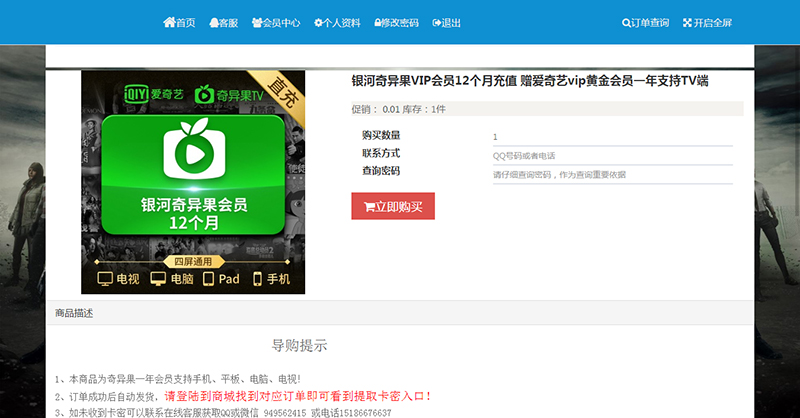Click the magnifier icon for 订单查询
800x418 pixels.
point(626,23)
